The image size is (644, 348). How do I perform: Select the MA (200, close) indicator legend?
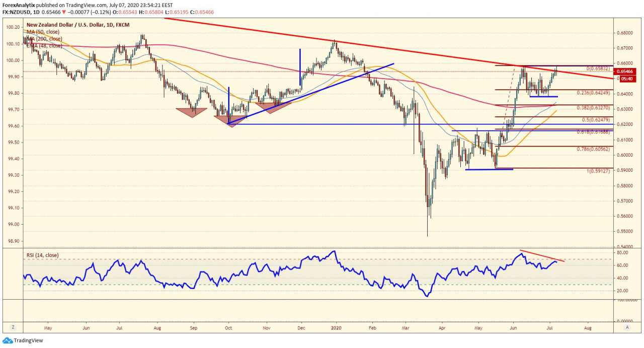tap(44, 38)
